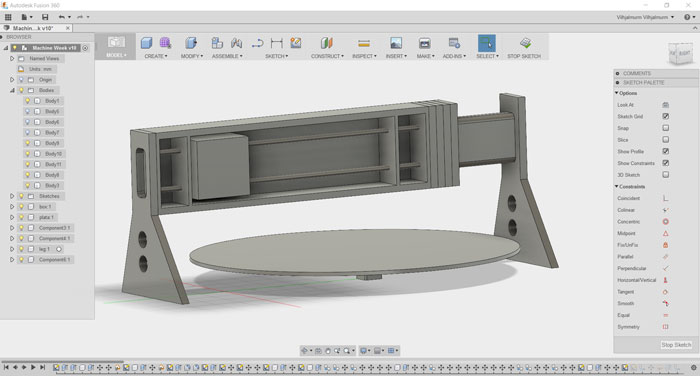Click the Stop Sketch button in palette
700x376 pixels.
tap(676, 345)
